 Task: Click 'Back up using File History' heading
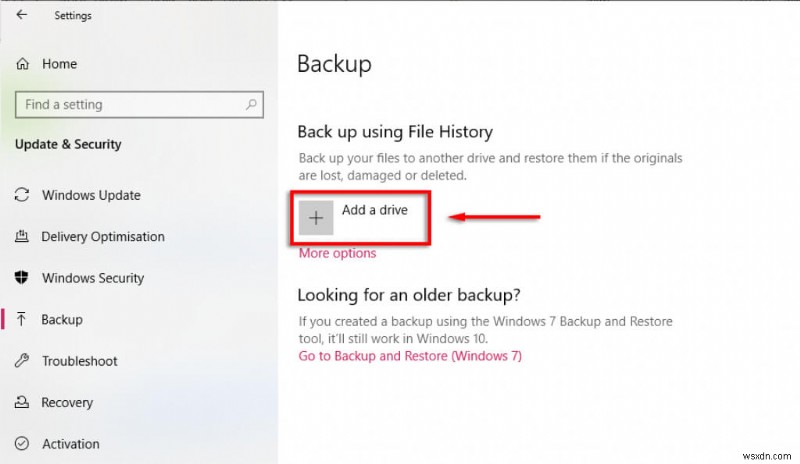395,132
